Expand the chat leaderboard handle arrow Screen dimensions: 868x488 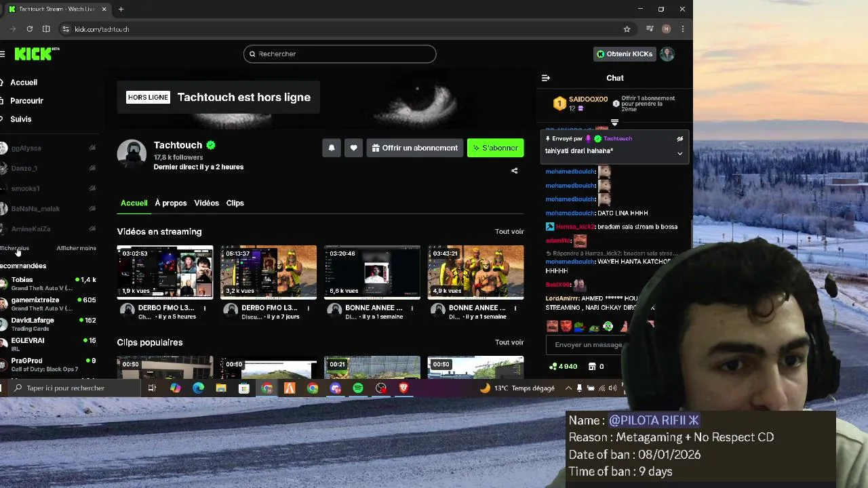click(x=614, y=123)
